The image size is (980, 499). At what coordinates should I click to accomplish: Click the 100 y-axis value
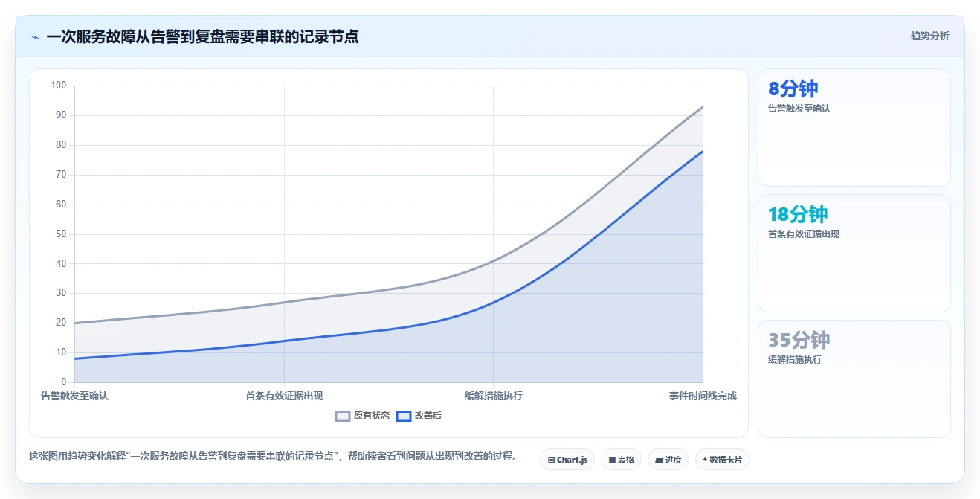[x=59, y=86]
